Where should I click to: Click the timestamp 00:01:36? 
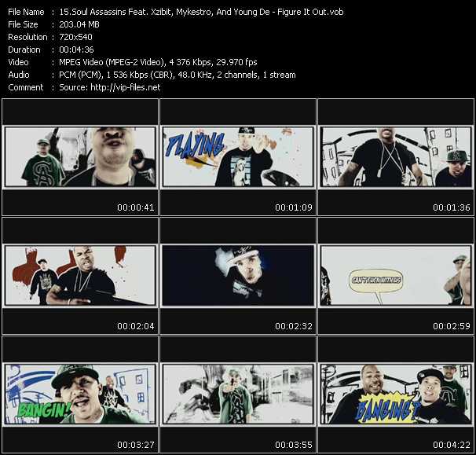(452, 207)
